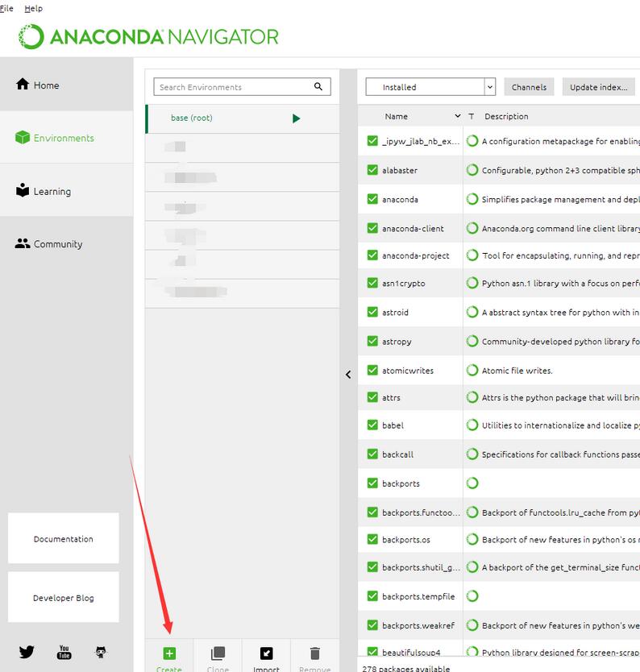Open the Documentation link button
This screenshot has width=640, height=672.
[64, 538]
